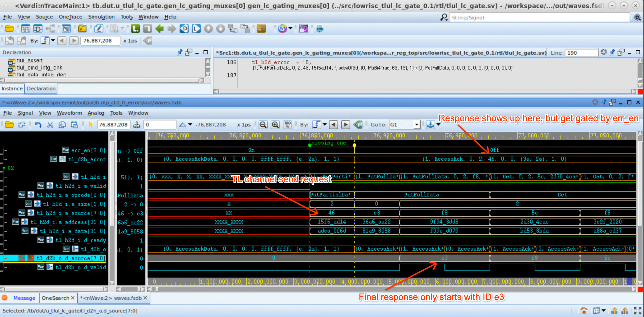The height and width of the screenshot is (317, 644).
Task: Open the delta time dropdown arrow
Action: (190, 125)
